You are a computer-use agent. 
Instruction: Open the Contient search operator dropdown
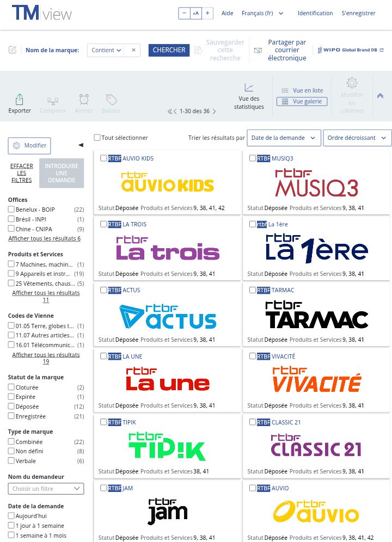point(106,50)
